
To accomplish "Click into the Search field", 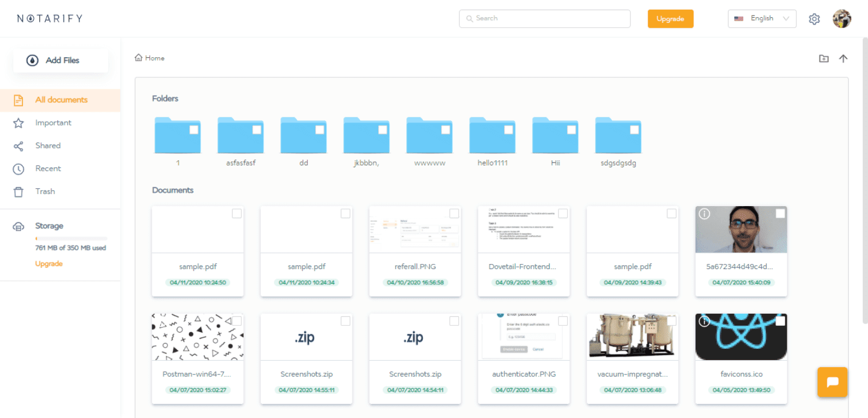I will [x=544, y=18].
